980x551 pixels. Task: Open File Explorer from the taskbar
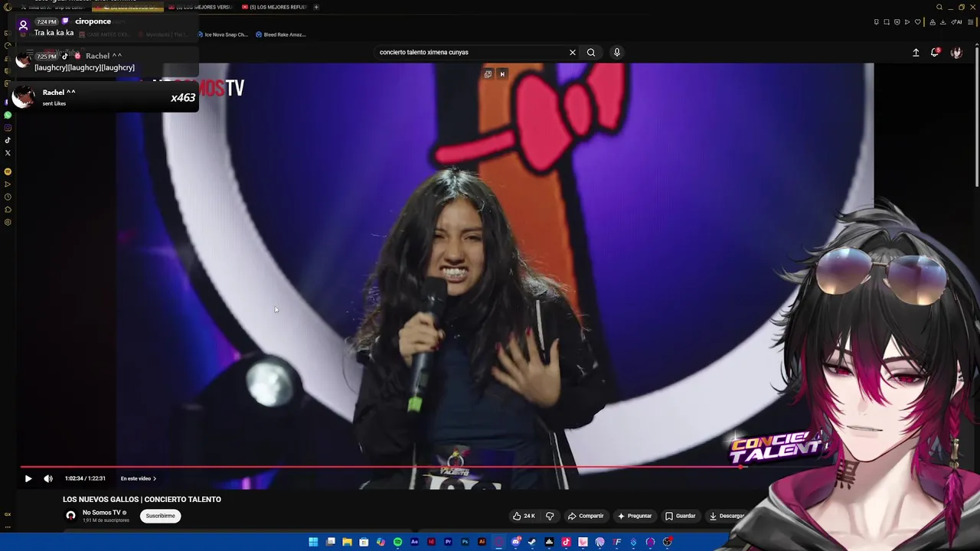[x=348, y=542]
